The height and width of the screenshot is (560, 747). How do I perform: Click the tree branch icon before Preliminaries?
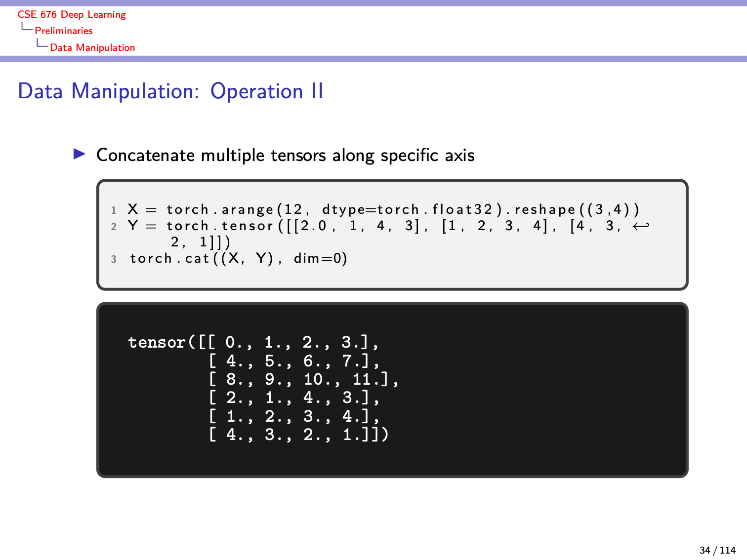(x=27, y=27)
